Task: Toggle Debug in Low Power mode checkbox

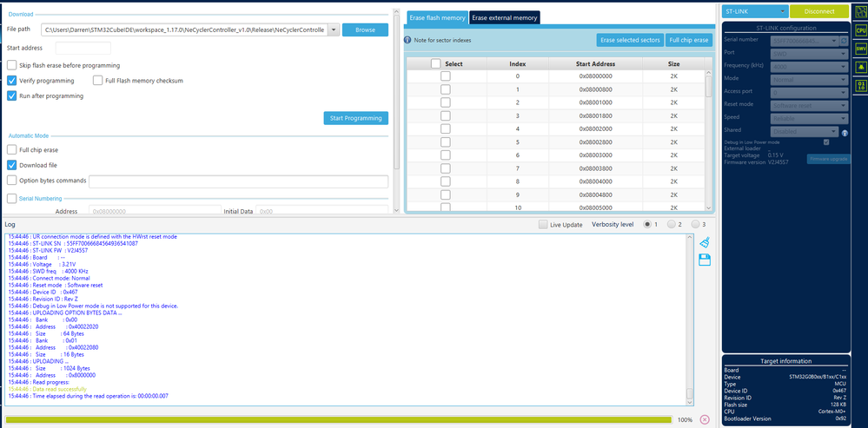Action: 826,142
